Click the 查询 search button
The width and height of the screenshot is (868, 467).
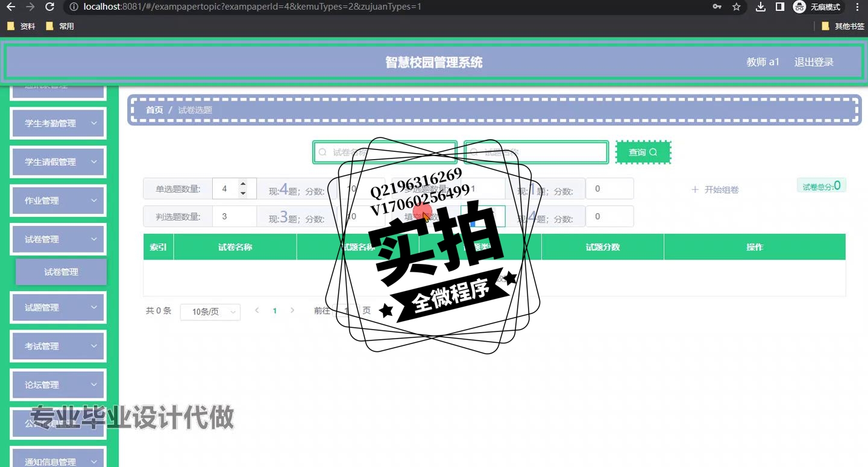[x=643, y=152]
